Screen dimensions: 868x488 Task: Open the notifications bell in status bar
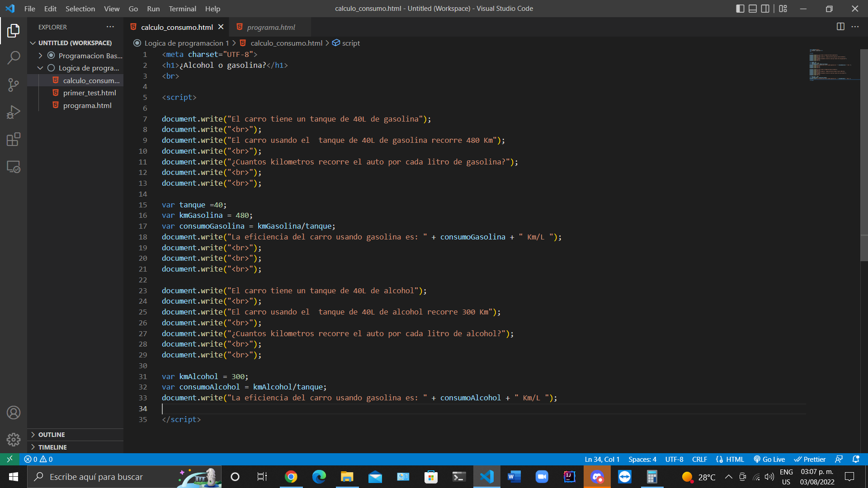tap(856, 459)
